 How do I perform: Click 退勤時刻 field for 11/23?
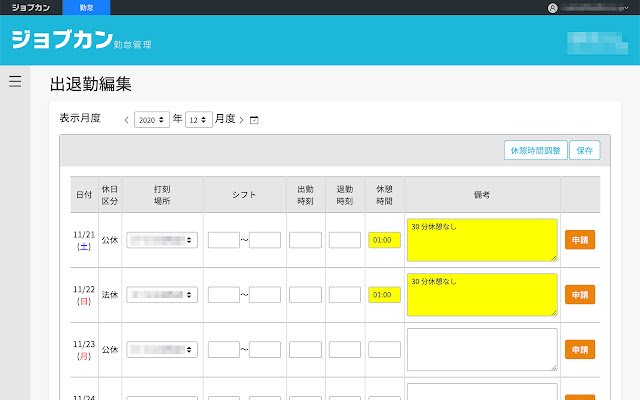(345, 349)
